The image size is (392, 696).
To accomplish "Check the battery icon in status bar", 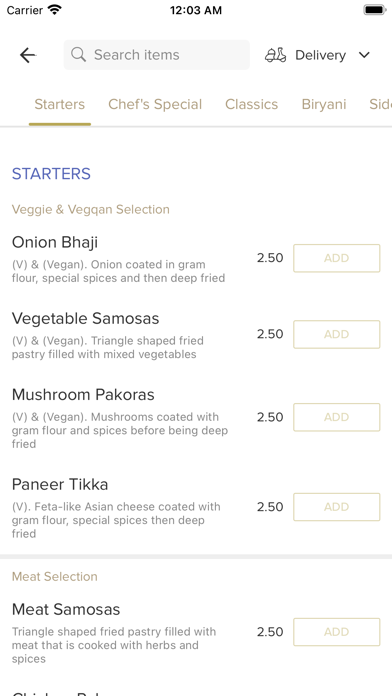I will click(375, 10).
